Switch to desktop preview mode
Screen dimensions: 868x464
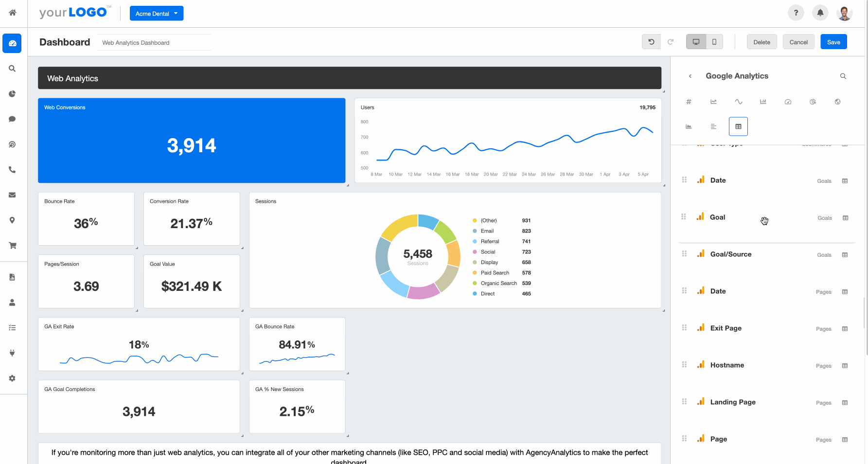coord(696,41)
